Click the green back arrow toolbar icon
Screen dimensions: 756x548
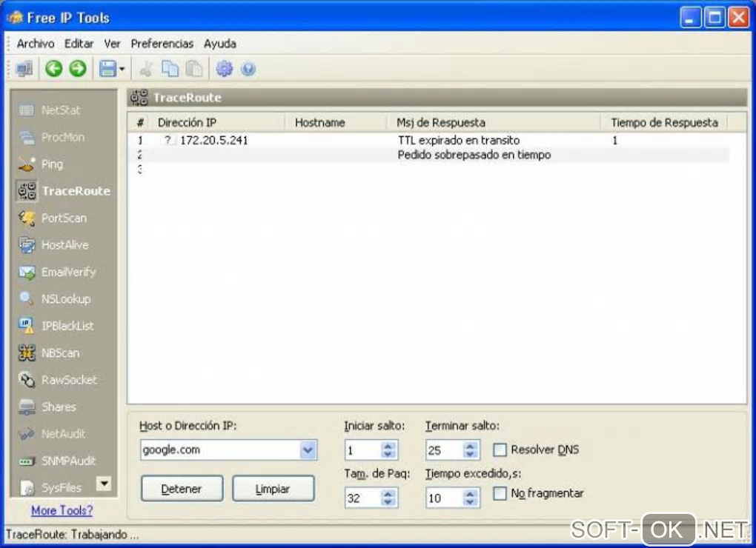click(x=53, y=69)
